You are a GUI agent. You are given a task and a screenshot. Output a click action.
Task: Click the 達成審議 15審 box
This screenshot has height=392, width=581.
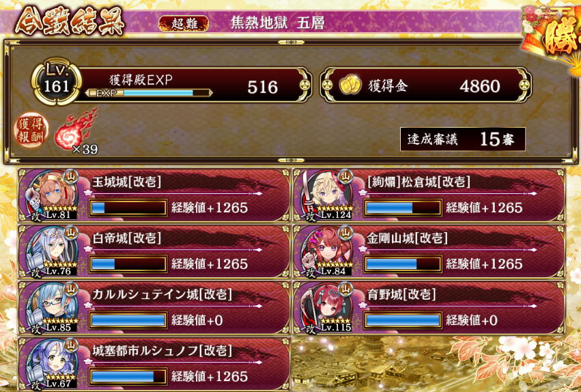click(462, 139)
